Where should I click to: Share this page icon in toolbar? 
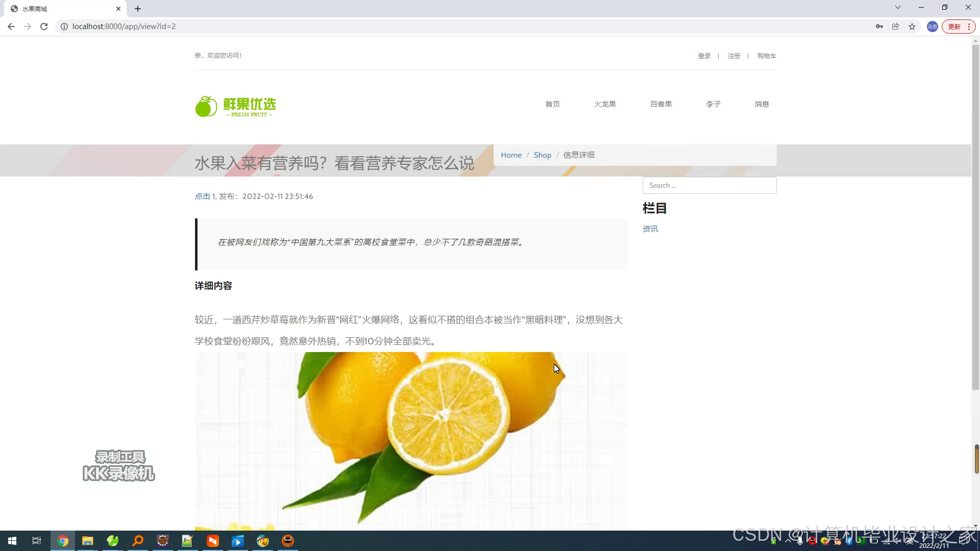pyautogui.click(x=896, y=27)
